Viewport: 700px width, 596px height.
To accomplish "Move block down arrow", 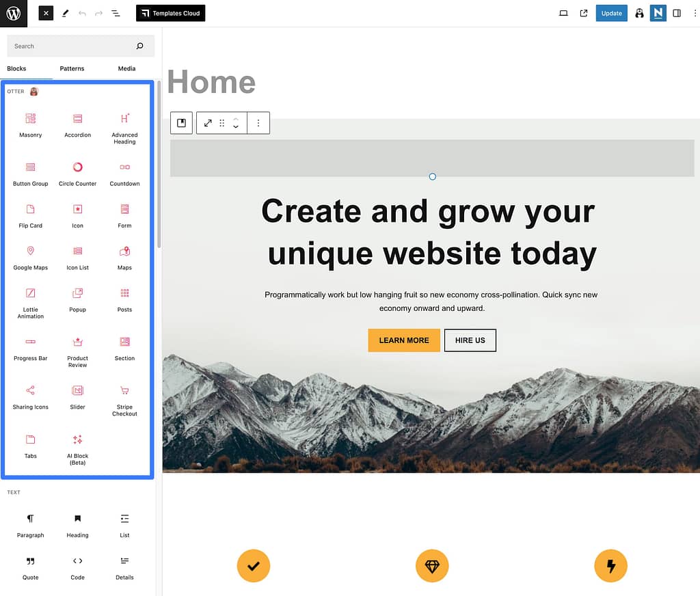I will click(x=236, y=127).
